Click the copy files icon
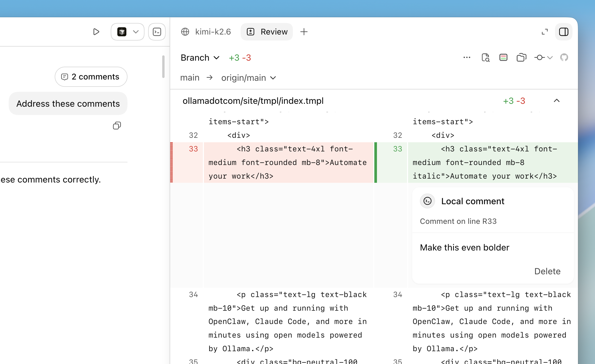The image size is (595, 364). [x=521, y=58]
